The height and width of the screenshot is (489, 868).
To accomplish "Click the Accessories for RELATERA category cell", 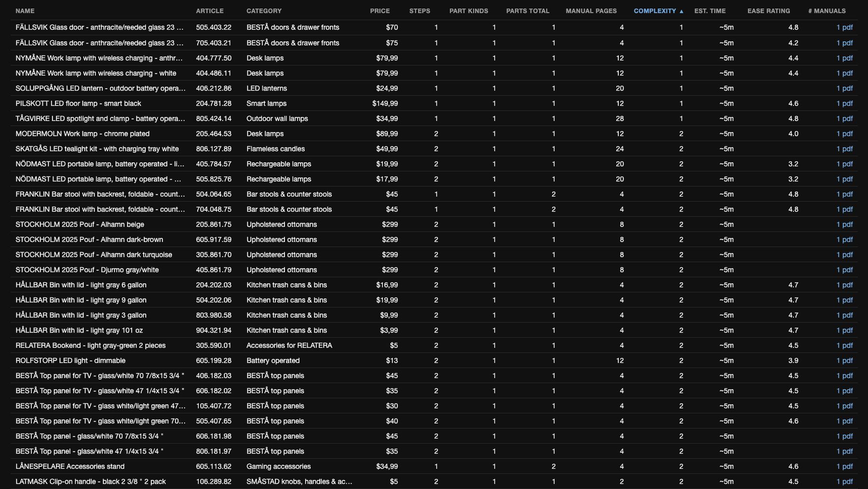I will click(289, 345).
